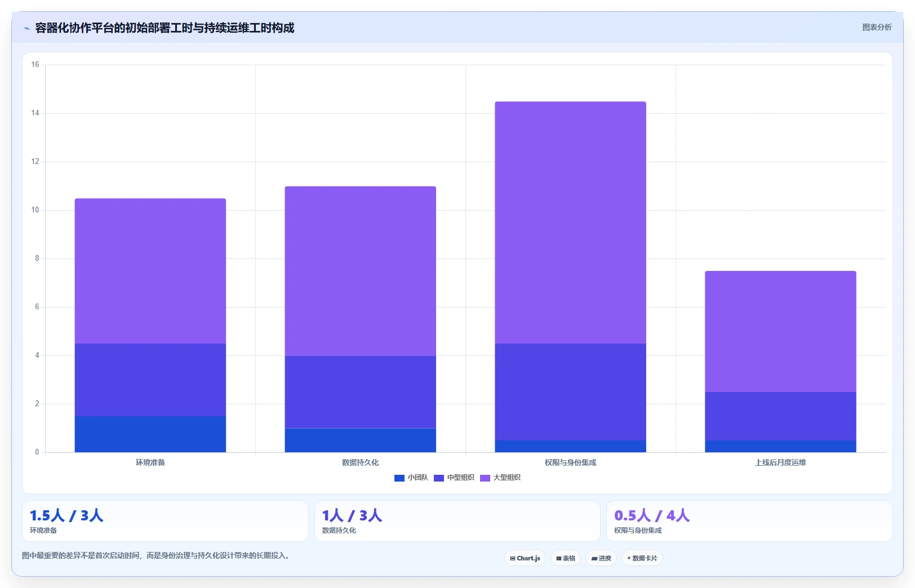Screen dimensions: 915x588
Task: Click the title icon beside 容器化协作平台
Action: (x=26, y=28)
